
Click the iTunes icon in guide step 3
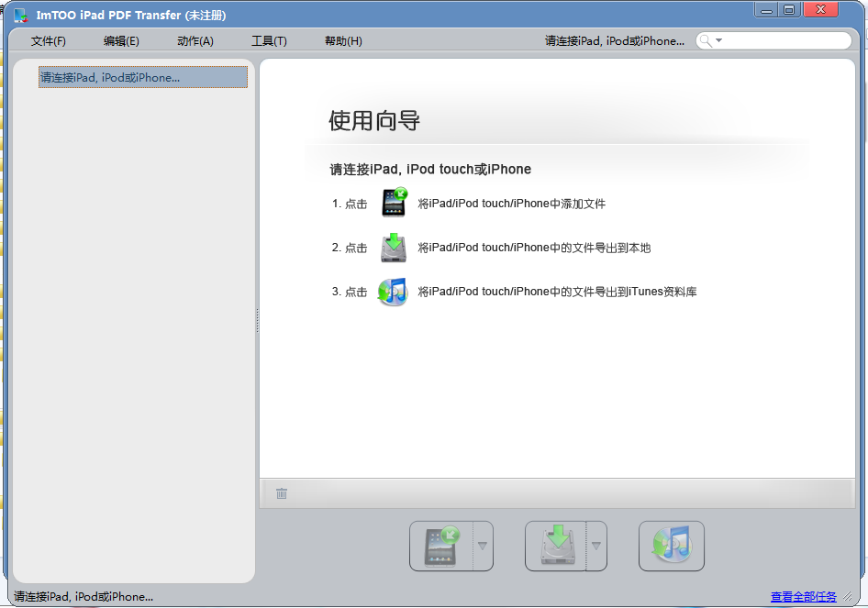click(x=393, y=292)
